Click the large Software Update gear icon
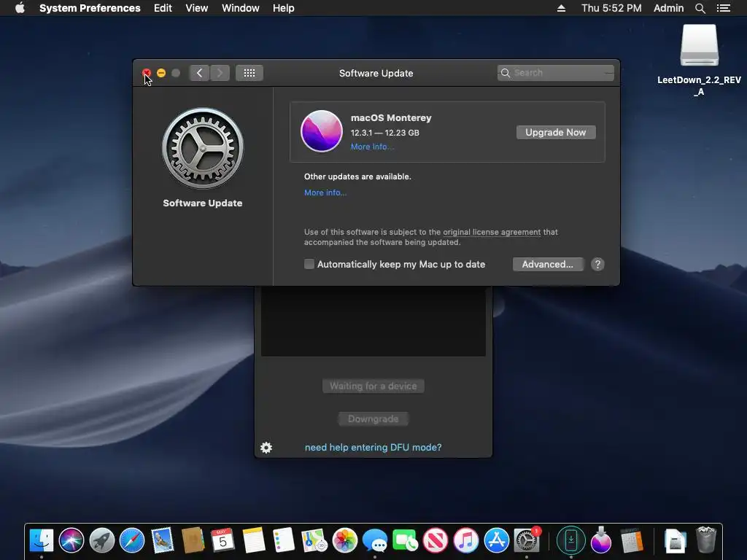Viewport: 747px width, 560px height. coord(203,148)
